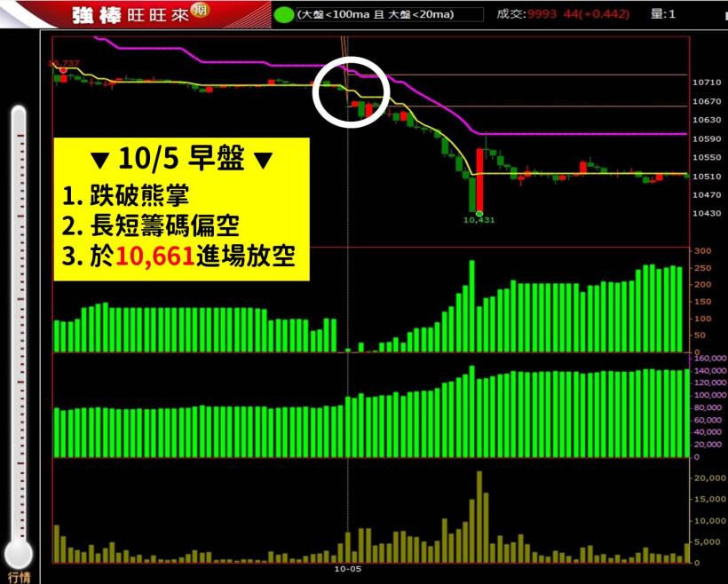Select the 大盤<100ma 且 大盤<20ma condition field
This screenshot has width=728, height=584.
tap(389, 14)
